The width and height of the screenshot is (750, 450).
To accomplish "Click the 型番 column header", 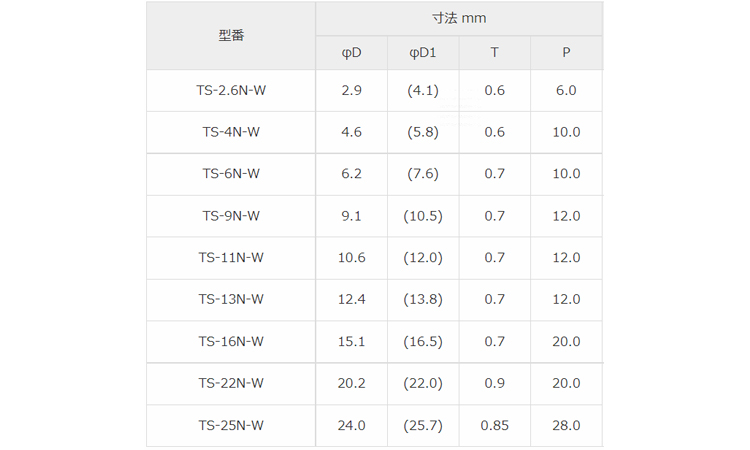I will click(x=231, y=35).
